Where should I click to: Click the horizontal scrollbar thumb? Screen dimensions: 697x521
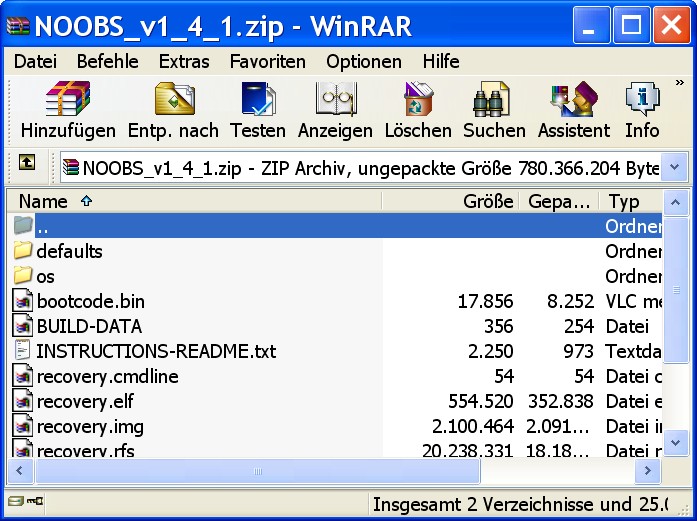click(228, 468)
